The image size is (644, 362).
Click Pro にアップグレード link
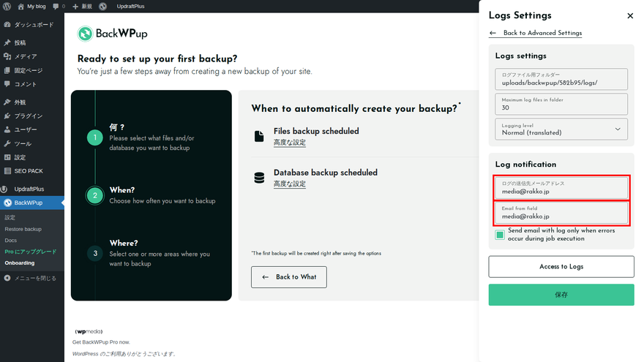click(31, 252)
